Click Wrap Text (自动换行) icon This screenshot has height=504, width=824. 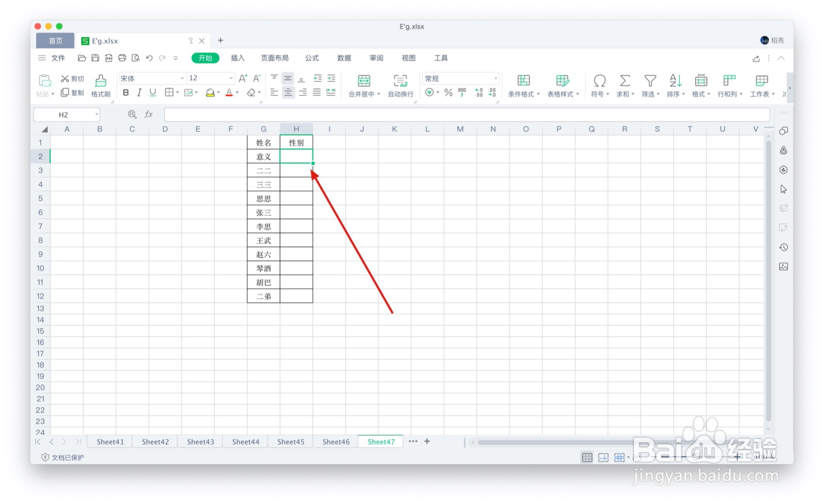[x=400, y=81]
